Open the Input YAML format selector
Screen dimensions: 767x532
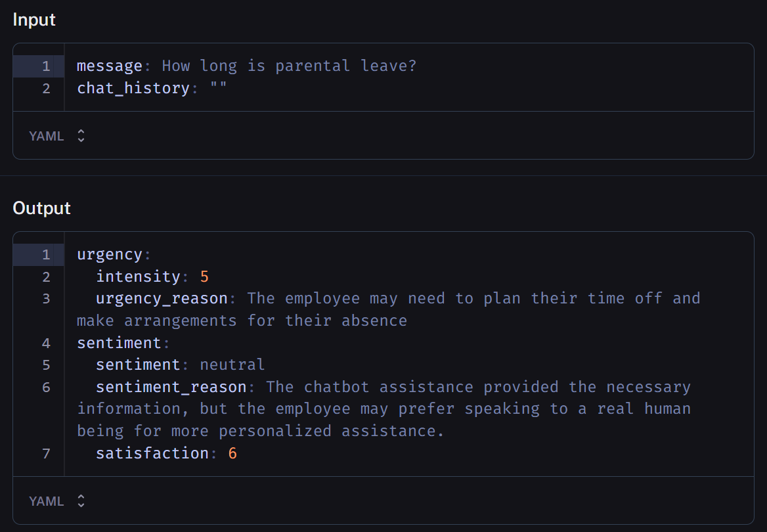57,136
